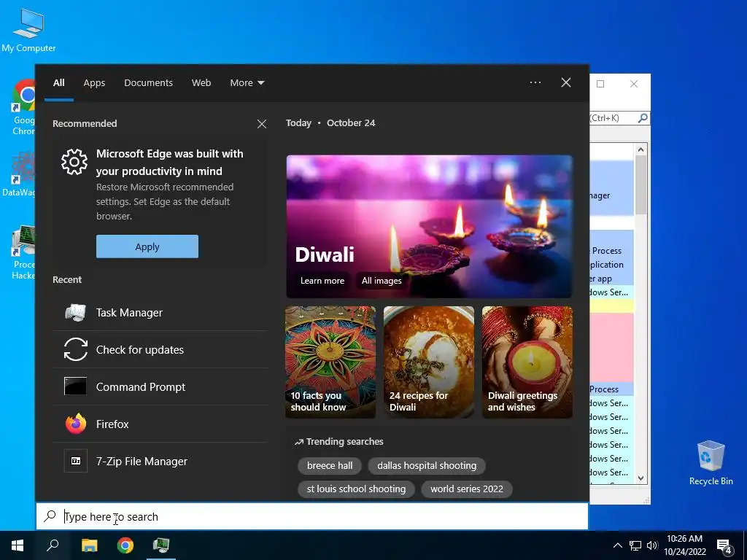Apply recommended Edge settings
Viewport: 747px width, 560px height.
click(147, 246)
